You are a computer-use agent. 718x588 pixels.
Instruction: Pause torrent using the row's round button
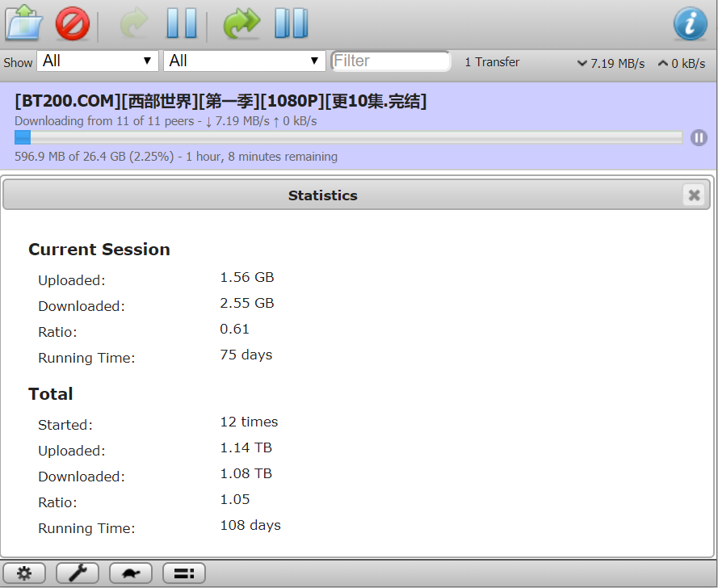coord(699,137)
